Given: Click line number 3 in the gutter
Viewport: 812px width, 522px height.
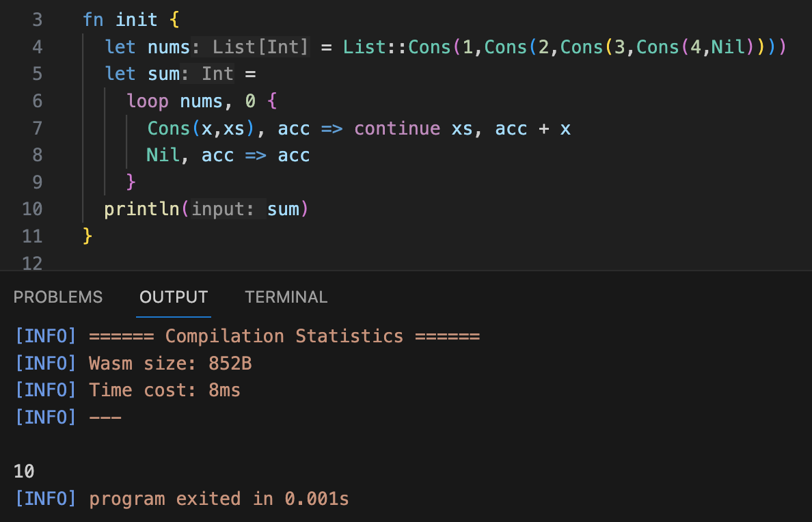Looking at the screenshot, I should (x=37, y=20).
